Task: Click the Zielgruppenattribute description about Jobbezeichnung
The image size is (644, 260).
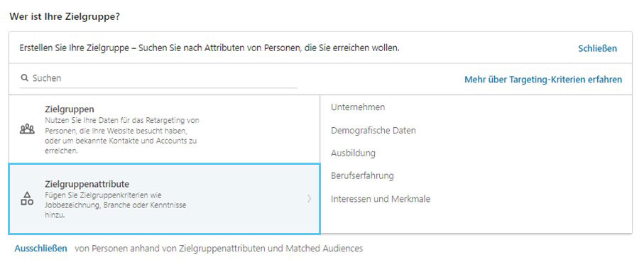Action: (115, 205)
